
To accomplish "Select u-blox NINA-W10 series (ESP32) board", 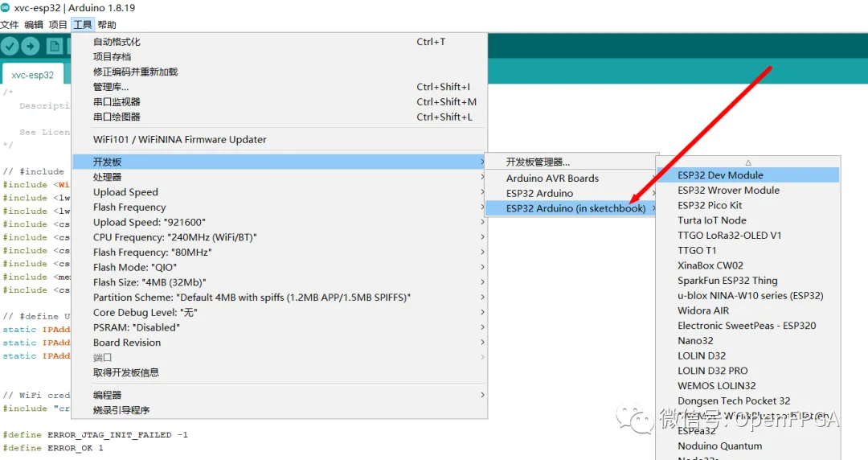I will pyautogui.click(x=748, y=295).
